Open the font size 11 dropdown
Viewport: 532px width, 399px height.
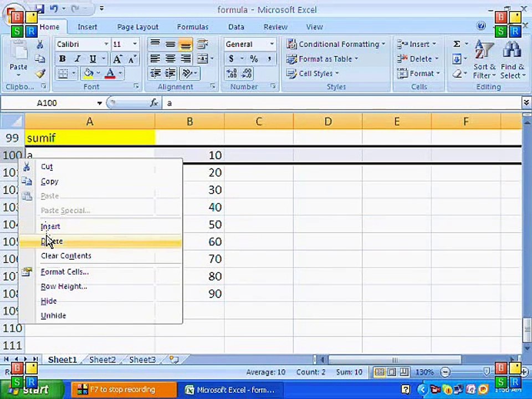(135, 44)
